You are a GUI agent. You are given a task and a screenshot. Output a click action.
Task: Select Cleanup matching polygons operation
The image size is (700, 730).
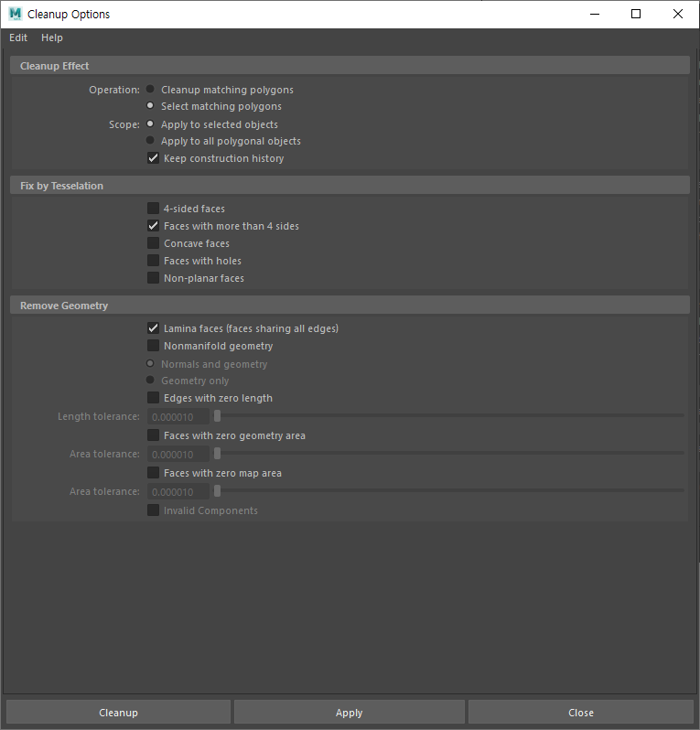150,89
